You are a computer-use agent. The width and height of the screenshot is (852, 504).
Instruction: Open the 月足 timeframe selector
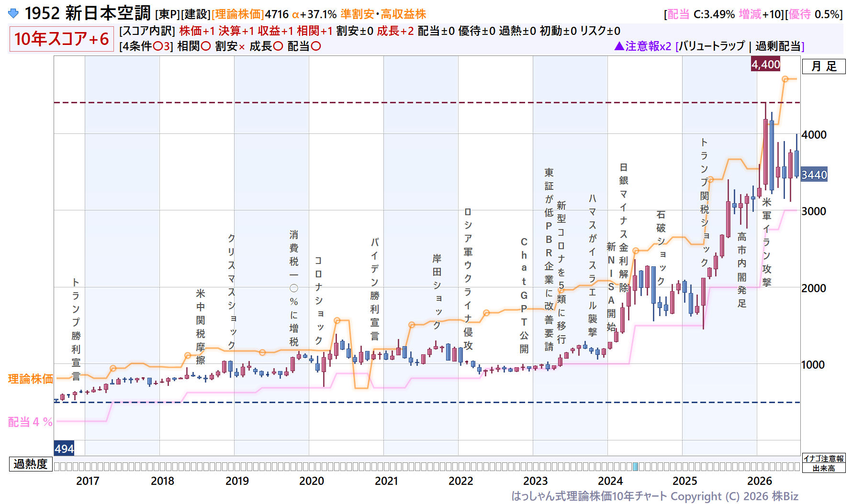824,66
